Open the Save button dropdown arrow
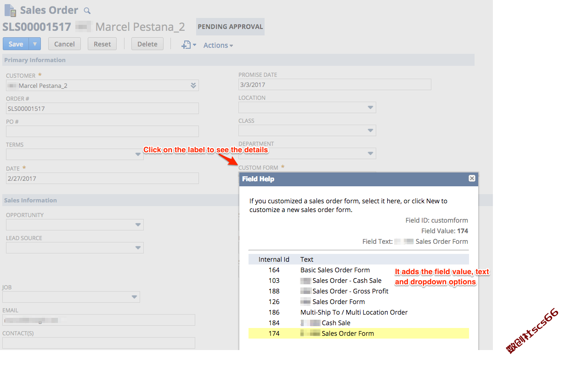 pyautogui.click(x=35, y=44)
